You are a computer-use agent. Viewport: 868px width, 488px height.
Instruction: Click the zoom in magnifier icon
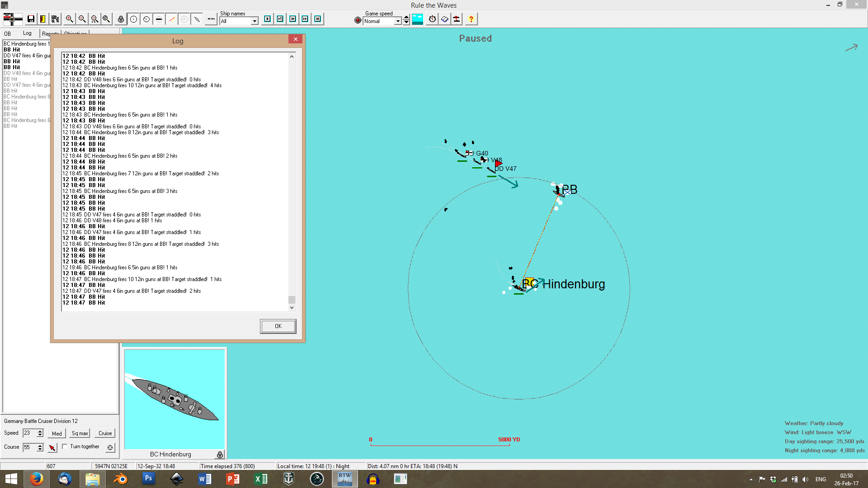click(69, 19)
